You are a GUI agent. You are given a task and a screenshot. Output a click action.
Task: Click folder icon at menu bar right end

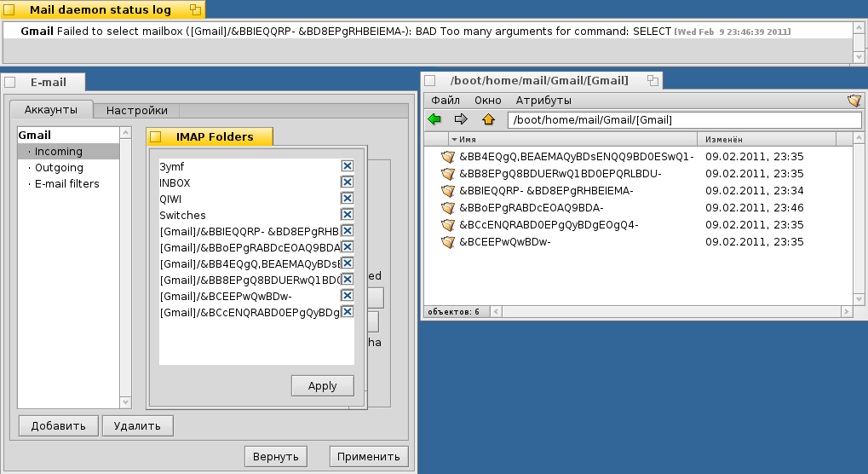coord(854,101)
